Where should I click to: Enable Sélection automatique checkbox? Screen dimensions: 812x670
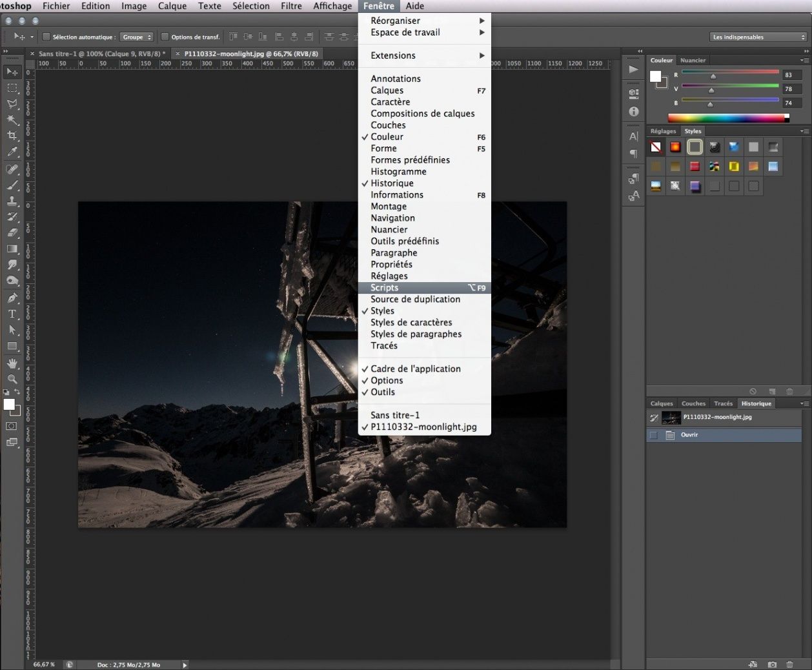[46, 37]
